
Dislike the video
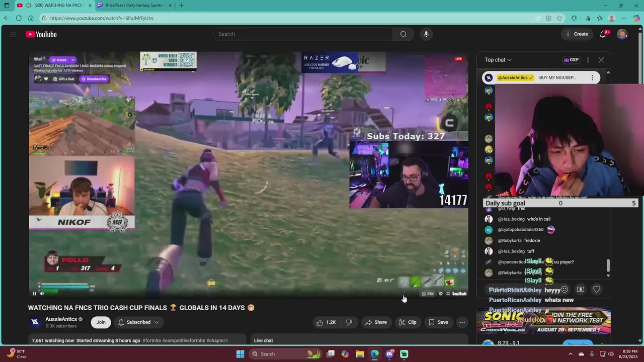pyautogui.click(x=349, y=322)
